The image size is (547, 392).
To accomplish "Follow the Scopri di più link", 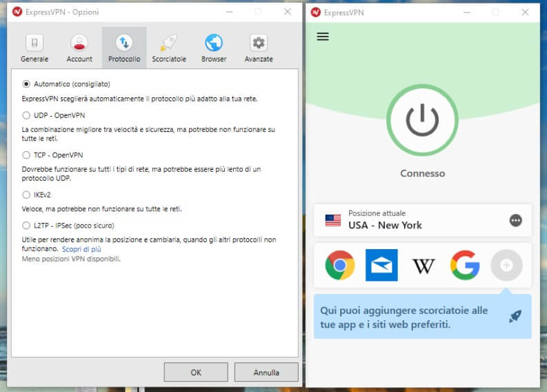I will (81, 249).
